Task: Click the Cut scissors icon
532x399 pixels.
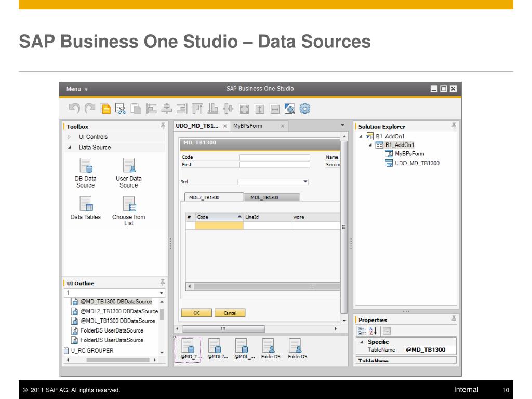Action: 121,109
